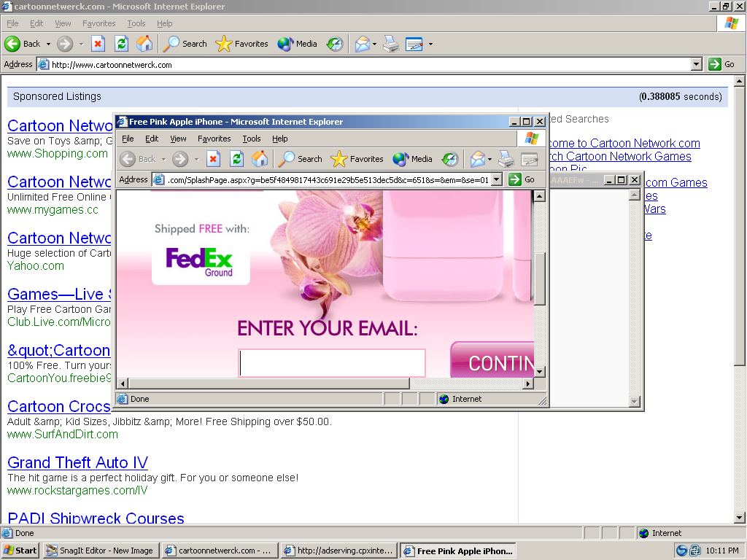The height and width of the screenshot is (560, 747).
Task: Open Tools menu in main browser
Action: 136,23
